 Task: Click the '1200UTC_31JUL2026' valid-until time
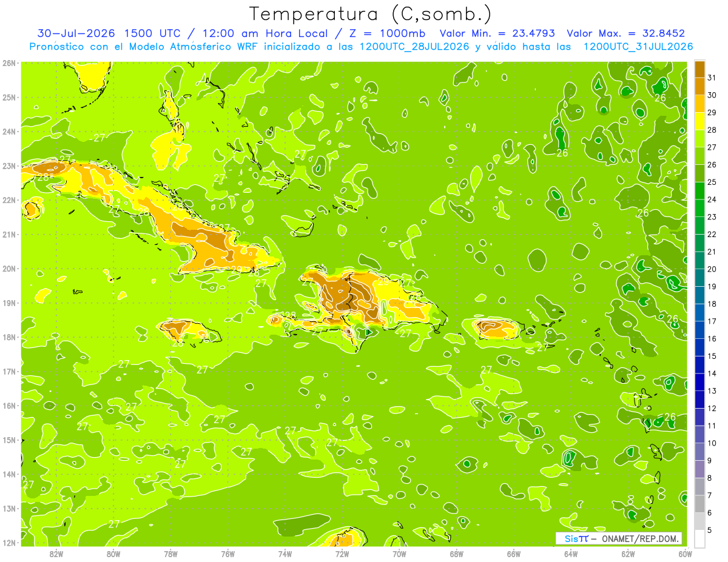pos(638,46)
